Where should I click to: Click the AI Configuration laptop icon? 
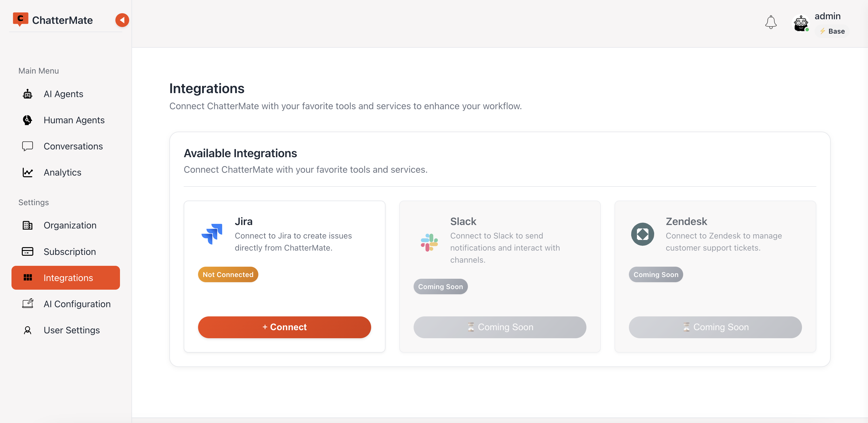pos(28,303)
